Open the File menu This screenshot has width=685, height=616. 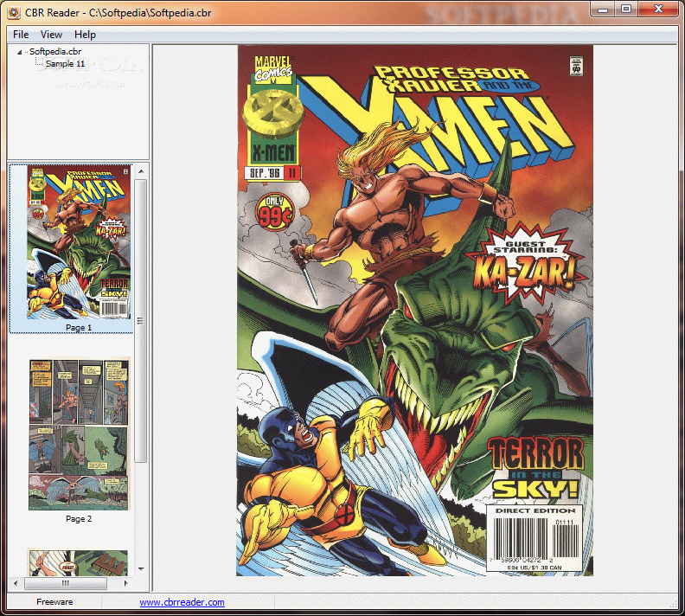click(x=21, y=35)
